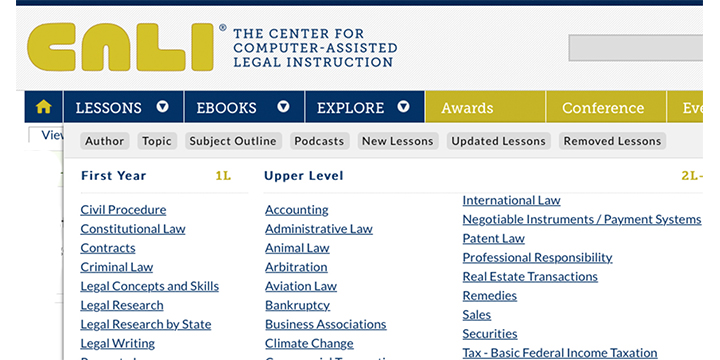Click the CALI logo
Screen dimensions: 720x360
coord(120,47)
